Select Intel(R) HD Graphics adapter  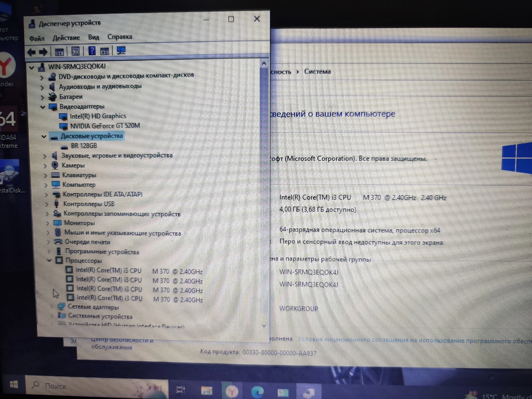point(98,116)
